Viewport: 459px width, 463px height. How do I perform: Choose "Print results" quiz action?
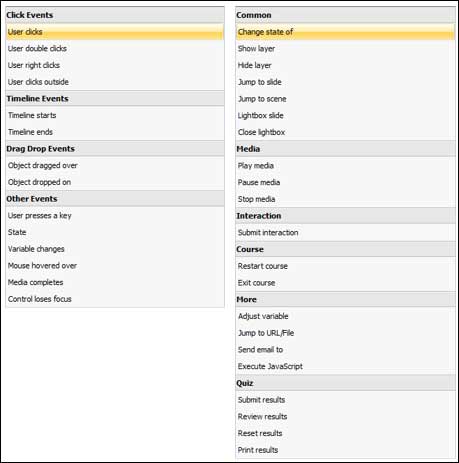(345, 450)
